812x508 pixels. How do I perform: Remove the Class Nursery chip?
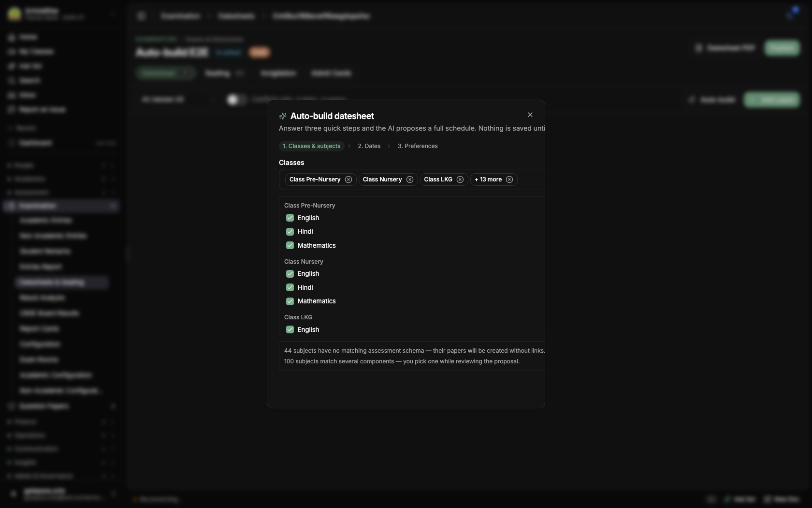coord(410,179)
